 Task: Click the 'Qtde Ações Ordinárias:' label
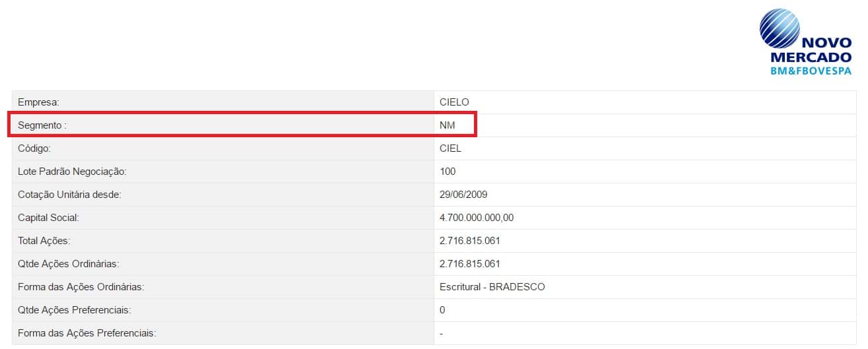point(69,264)
